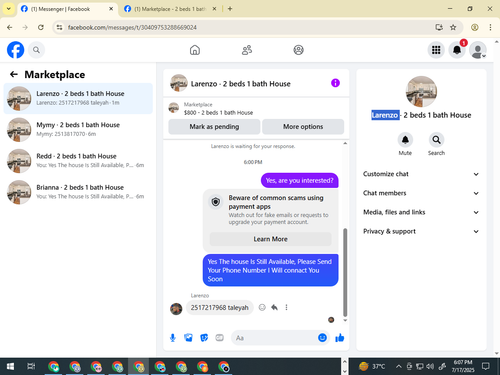This screenshot has width=500, height=375.
Task: Open the Chrome profile icon
Action: pos(475,27)
